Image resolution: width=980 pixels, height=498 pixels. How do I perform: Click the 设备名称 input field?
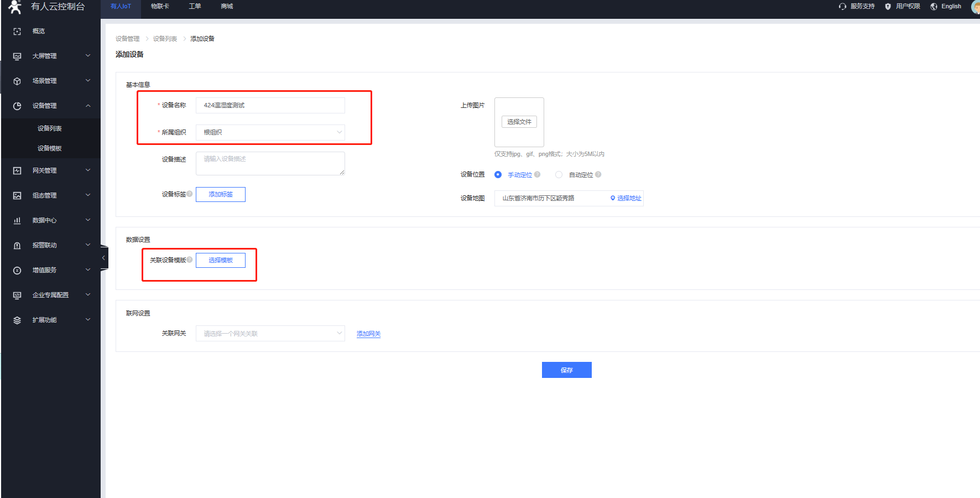[x=270, y=105]
